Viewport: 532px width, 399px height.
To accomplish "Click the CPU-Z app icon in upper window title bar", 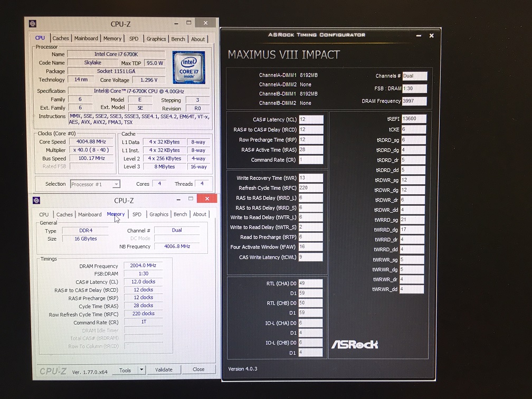I will [33, 23].
